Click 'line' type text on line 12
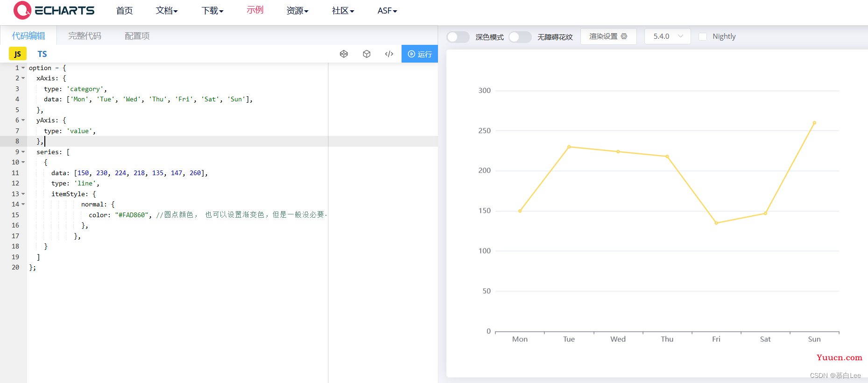 pos(85,183)
